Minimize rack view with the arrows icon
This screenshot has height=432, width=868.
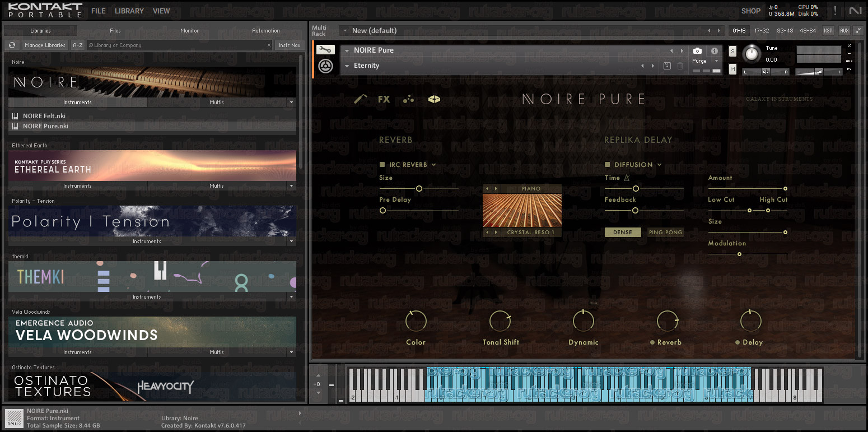pos(858,30)
